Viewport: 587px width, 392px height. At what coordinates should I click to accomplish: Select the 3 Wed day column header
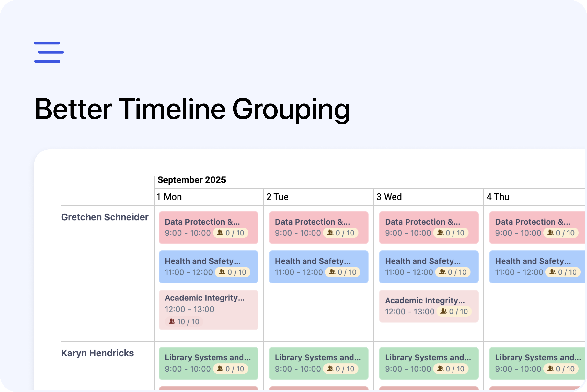(389, 197)
